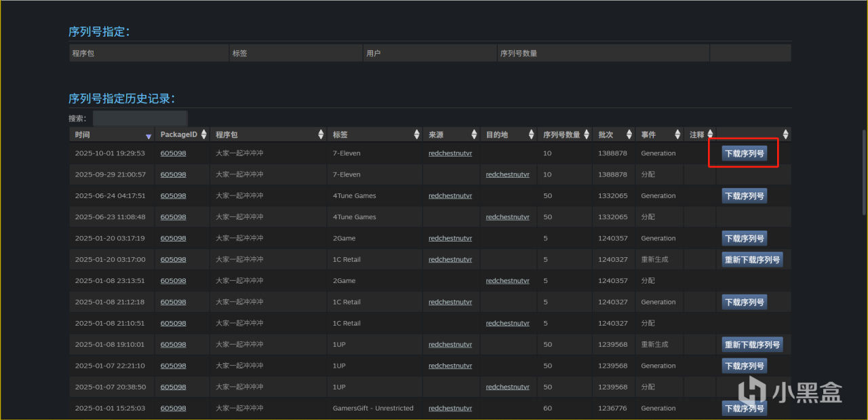
Task: Click sort arrows on 标签 column
Action: coord(416,135)
